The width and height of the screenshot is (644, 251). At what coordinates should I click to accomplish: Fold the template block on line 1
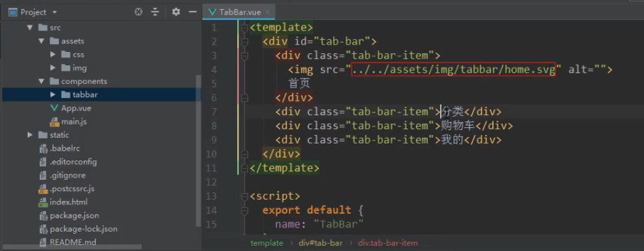(245, 27)
